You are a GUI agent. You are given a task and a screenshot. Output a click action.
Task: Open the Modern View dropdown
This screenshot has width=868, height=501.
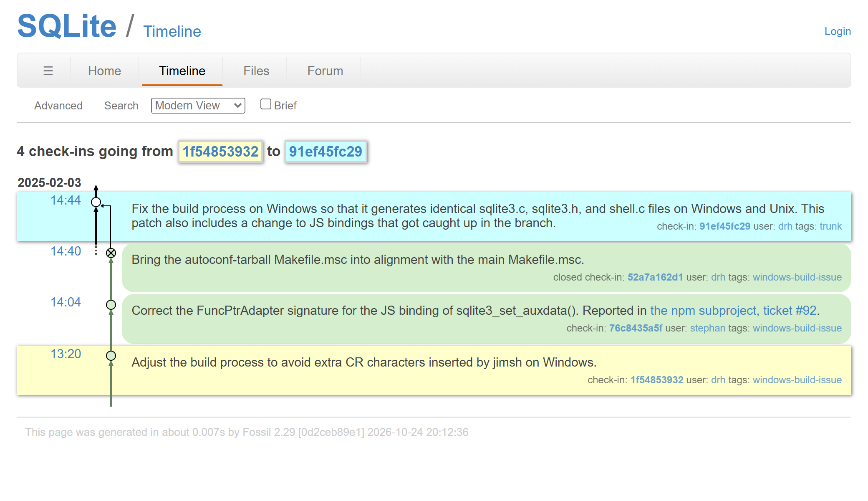[198, 106]
